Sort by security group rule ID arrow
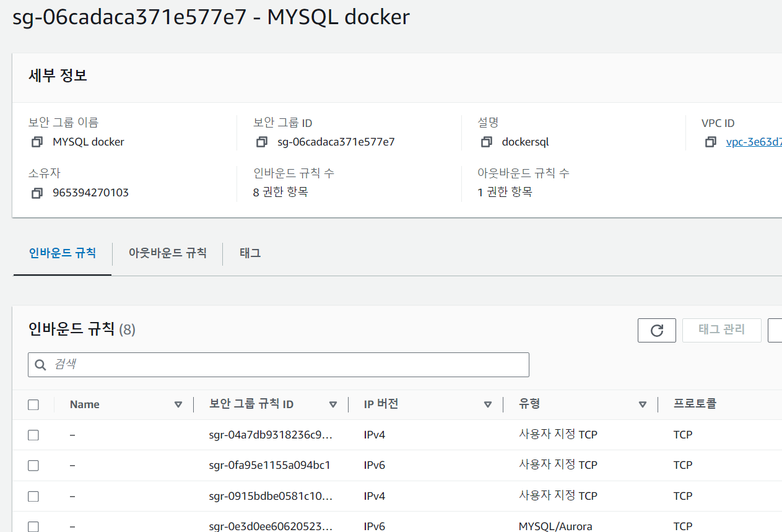The image size is (782, 532). 333,404
